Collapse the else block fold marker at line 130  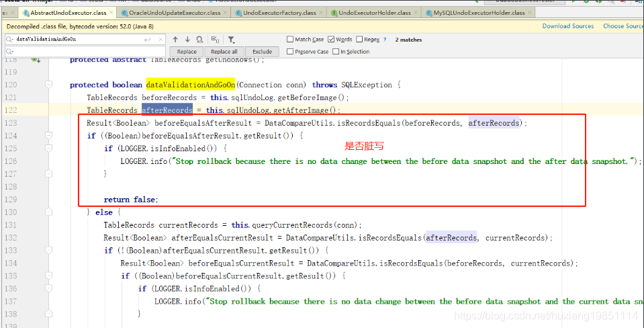click(x=49, y=212)
